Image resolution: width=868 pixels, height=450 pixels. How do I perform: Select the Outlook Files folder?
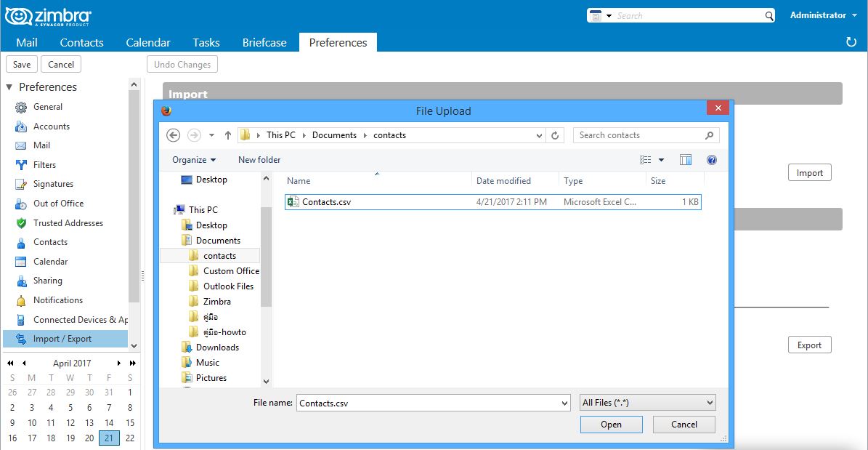(228, 286)
